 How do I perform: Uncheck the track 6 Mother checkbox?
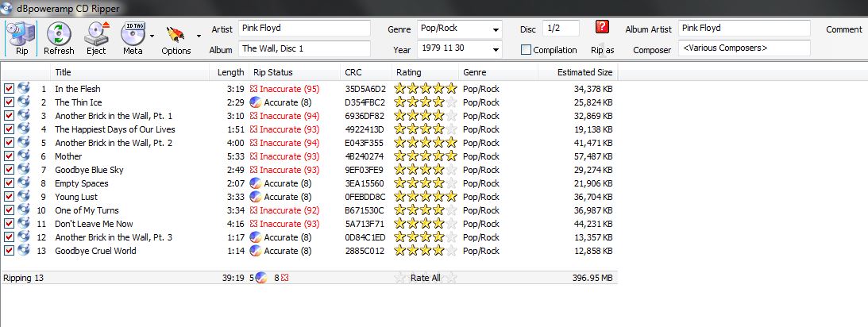tap(9, 156)
